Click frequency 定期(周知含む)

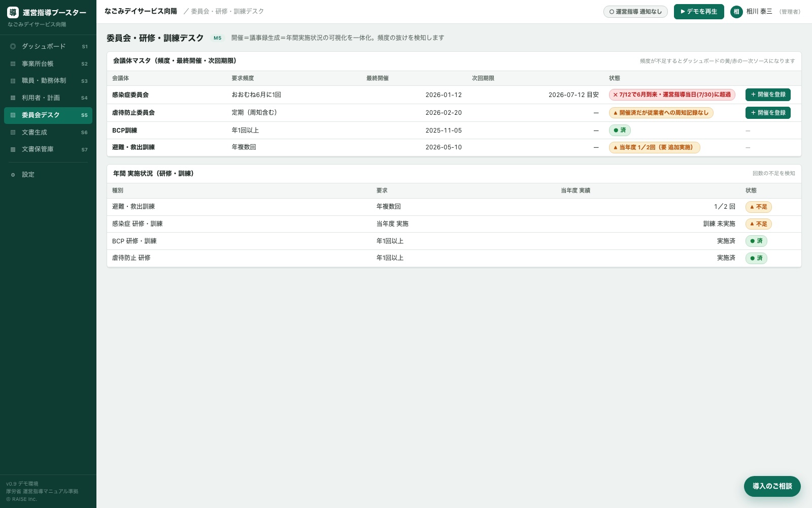pos(254,113)
